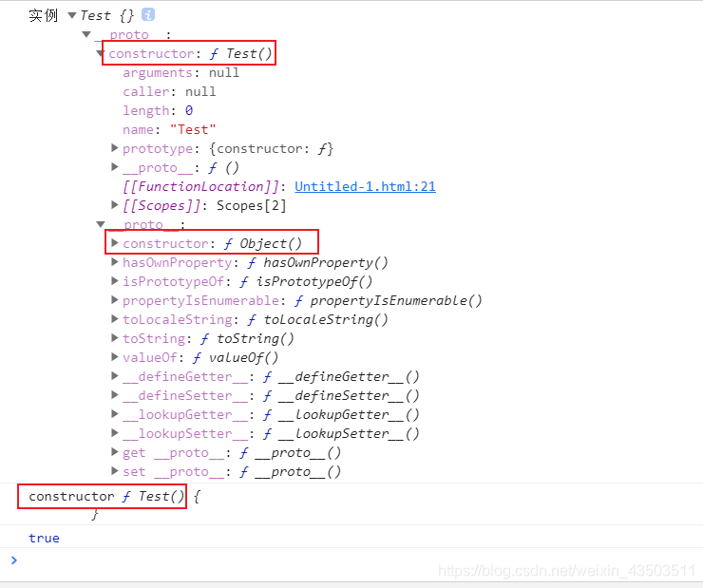Select the arguments: null property
Image resolution: width=703 pixels, height=588 pixels.
click(x=180, y=72)
